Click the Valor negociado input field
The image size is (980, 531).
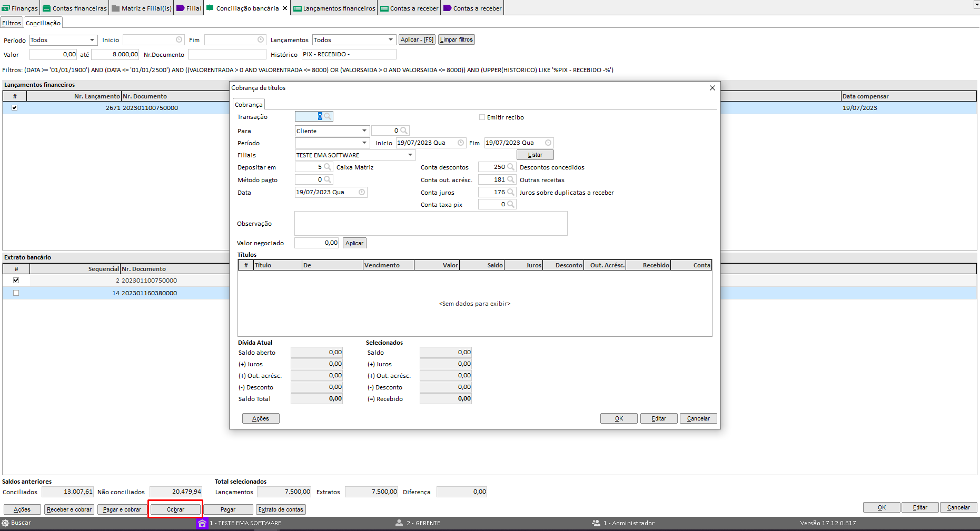coord(317,243)
